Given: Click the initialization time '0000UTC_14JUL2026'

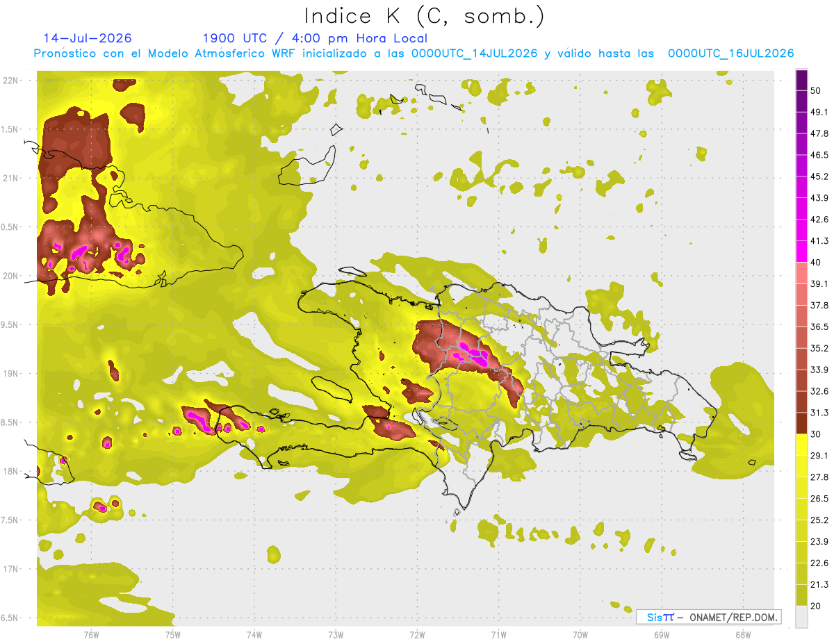Looking at the screenshot, I should tap(475, 53).
